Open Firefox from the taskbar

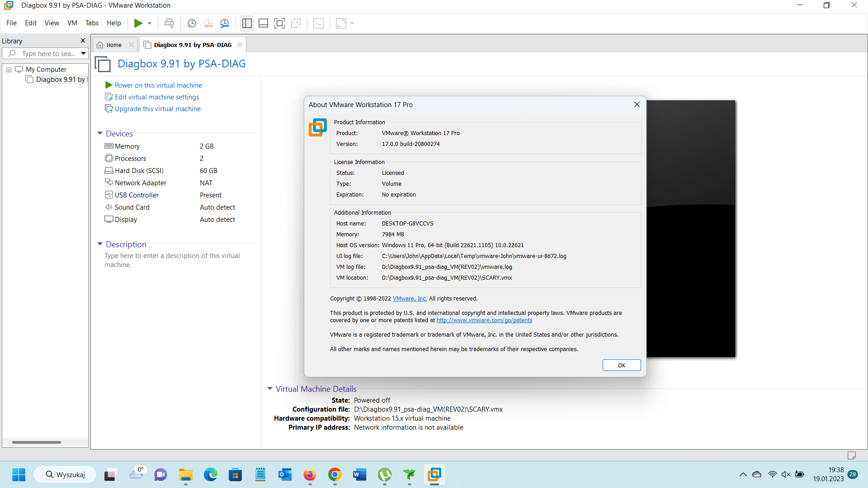click(x=310, y=475)
